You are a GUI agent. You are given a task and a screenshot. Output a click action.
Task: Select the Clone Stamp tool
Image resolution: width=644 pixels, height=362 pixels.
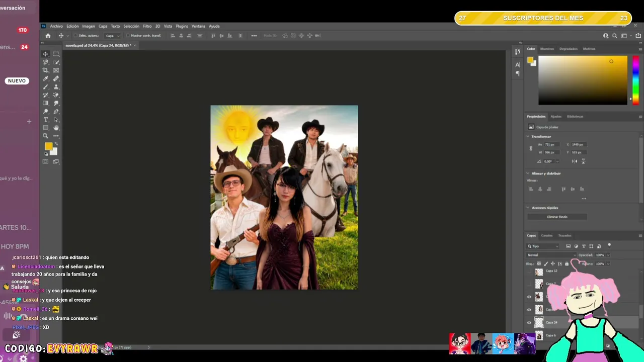tap(56, 86)
